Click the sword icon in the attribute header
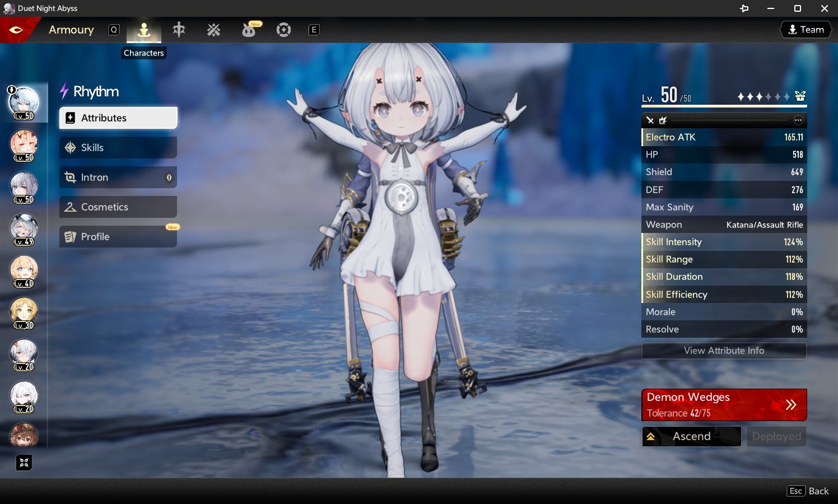Viewport: 838px width, 504px height. 650,120
